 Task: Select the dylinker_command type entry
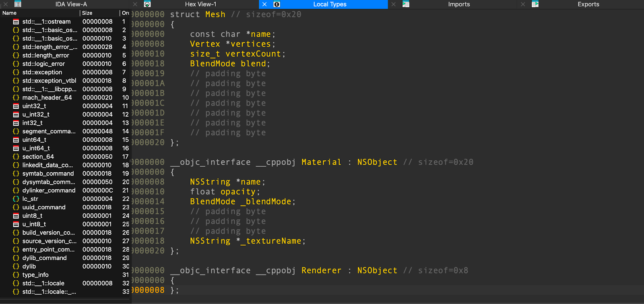coord(49,190)
